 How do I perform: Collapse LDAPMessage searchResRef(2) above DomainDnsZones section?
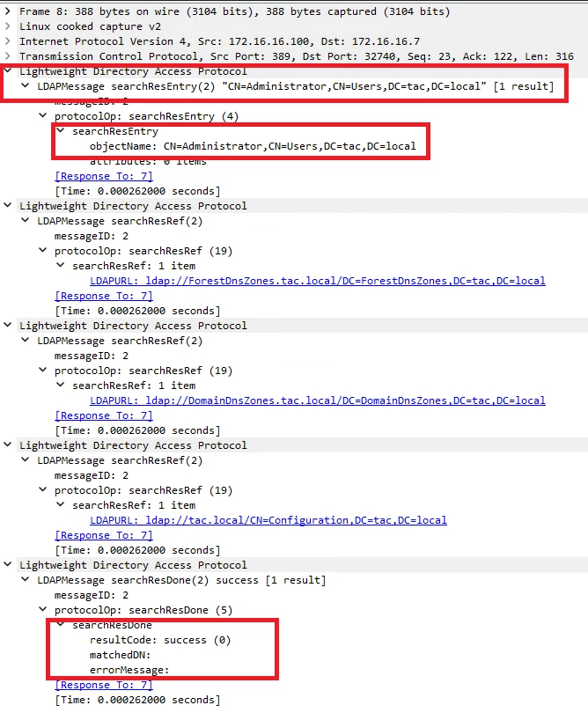[x=26, y=341]
